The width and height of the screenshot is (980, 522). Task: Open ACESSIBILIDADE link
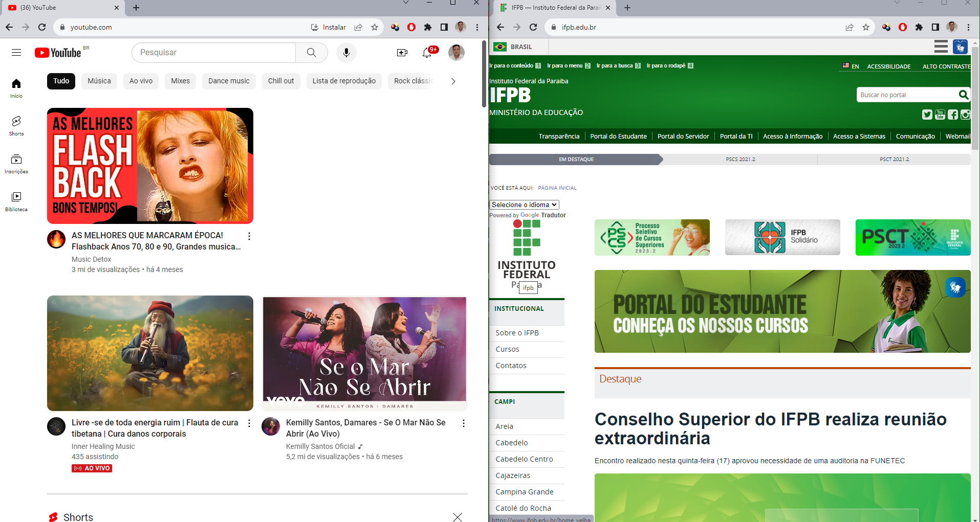(x=889, y=66)
